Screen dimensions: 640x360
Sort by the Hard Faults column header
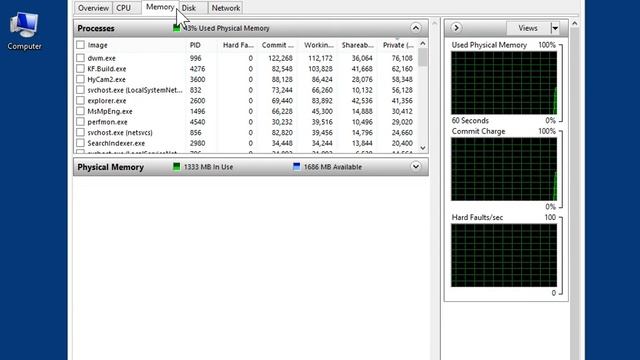(238, 45)
